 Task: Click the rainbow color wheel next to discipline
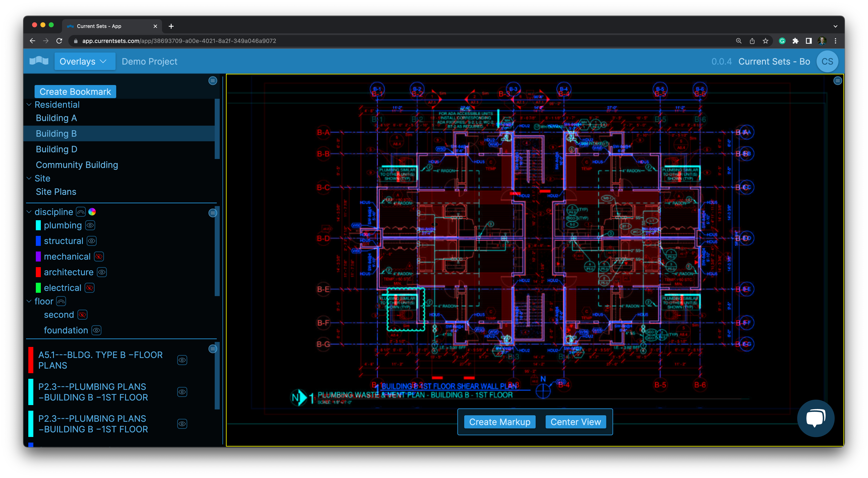click(92, 212)
